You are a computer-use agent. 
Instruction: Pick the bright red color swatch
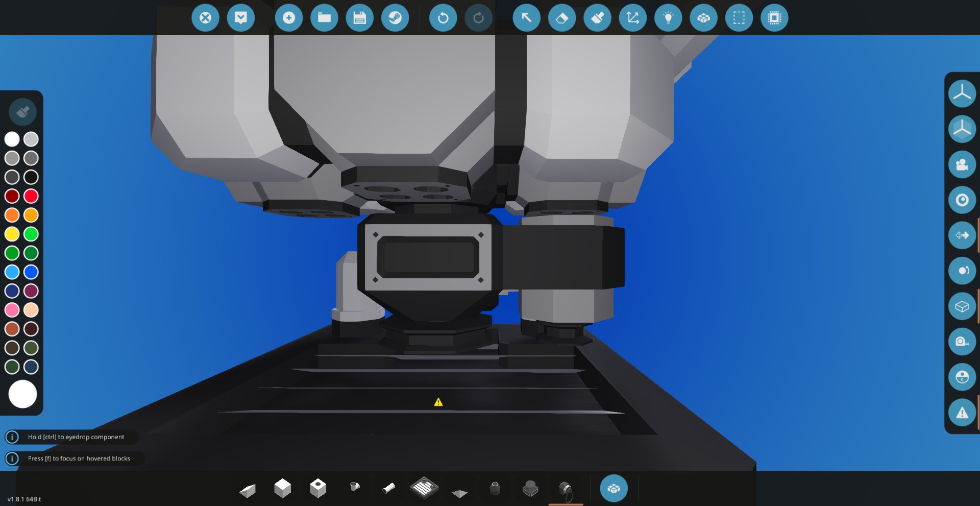click(x=31, y=196)
